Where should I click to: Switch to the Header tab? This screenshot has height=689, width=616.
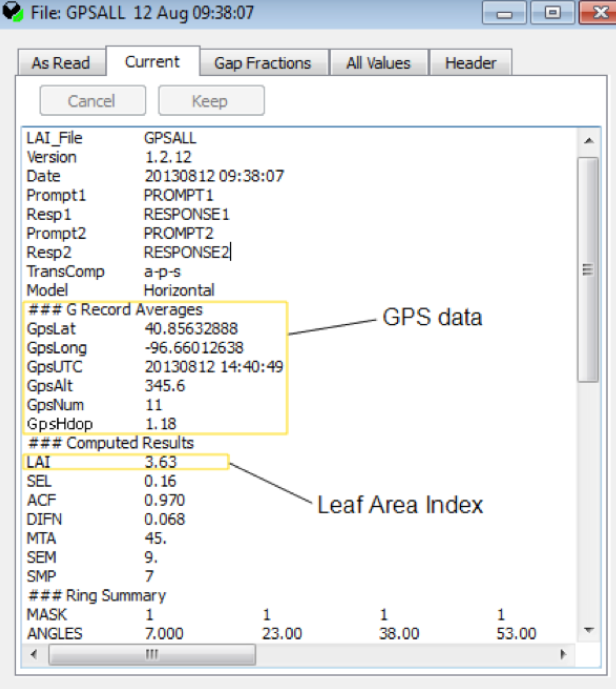pyautogui.click(x=471, y=63)
